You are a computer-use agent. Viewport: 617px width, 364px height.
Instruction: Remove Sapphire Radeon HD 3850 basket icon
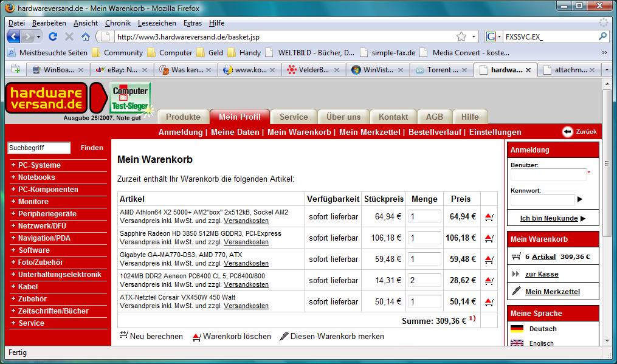489,238
